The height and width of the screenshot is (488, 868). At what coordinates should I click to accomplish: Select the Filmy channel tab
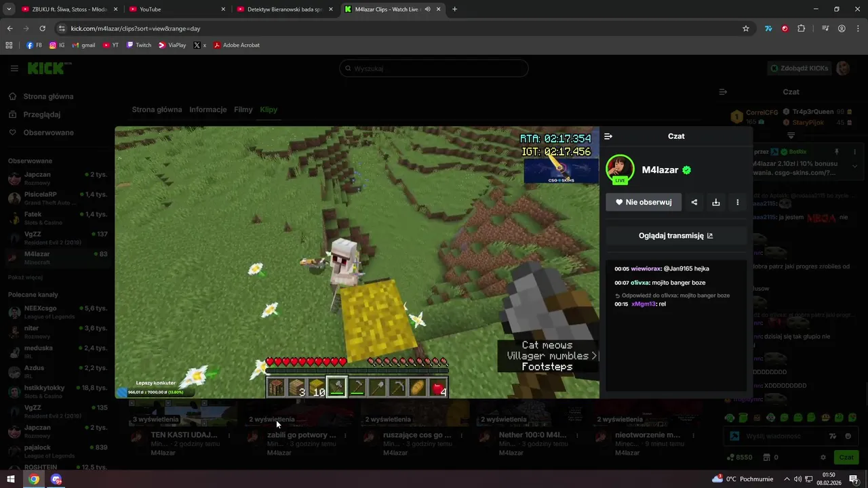tap(243, 110)
